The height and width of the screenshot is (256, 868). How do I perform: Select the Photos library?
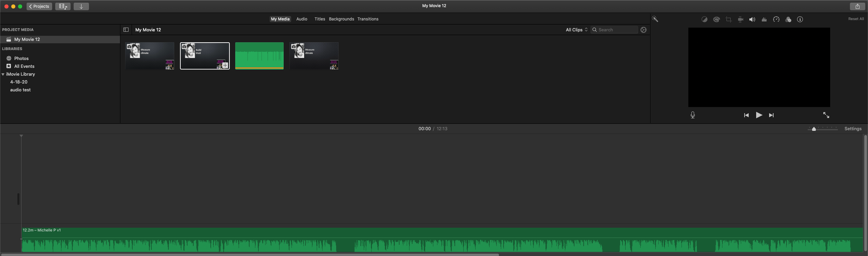coord(21,58)
